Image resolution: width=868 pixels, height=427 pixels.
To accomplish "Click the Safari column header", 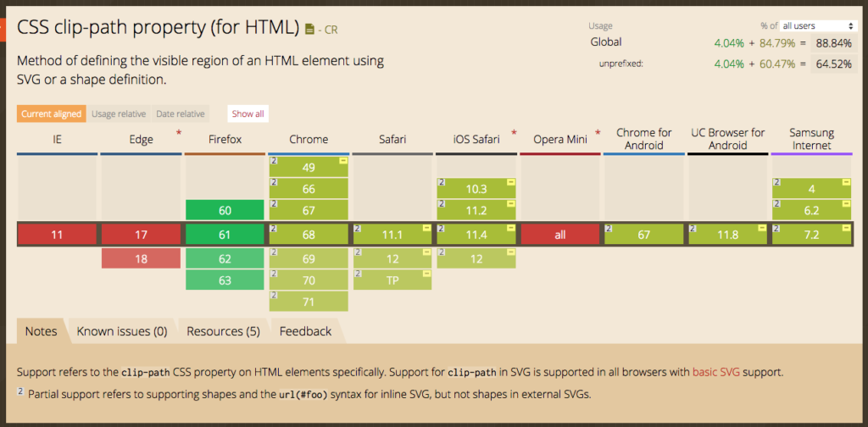I will pyautogui.click(x=392, y=140).
